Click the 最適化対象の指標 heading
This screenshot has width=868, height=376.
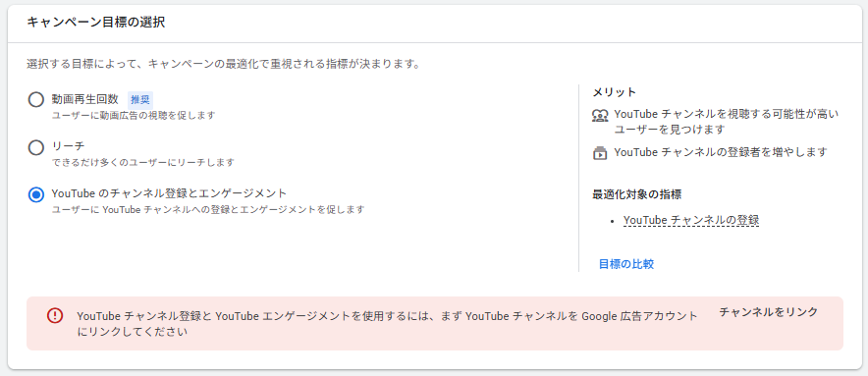point(636,194)
